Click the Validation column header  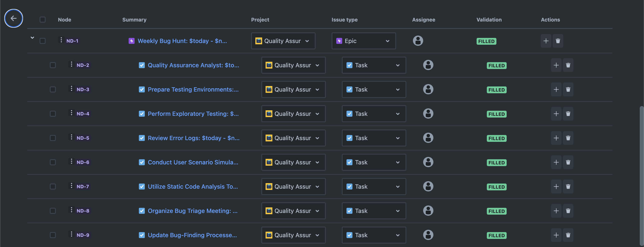point(489,20)
